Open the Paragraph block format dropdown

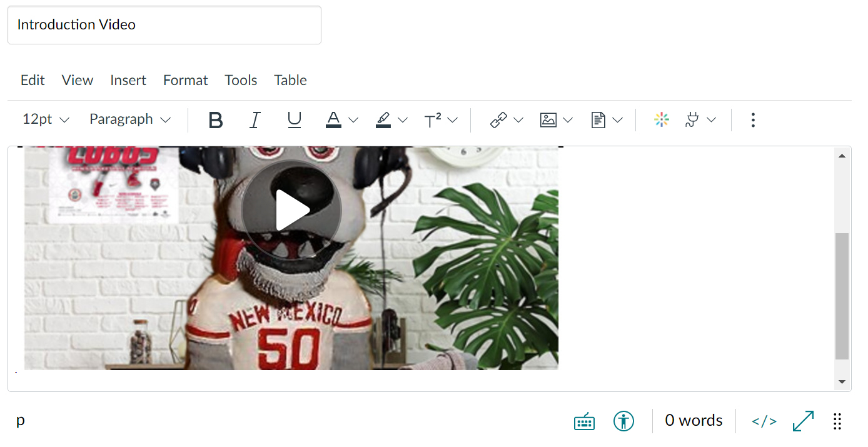coord(130,119)
